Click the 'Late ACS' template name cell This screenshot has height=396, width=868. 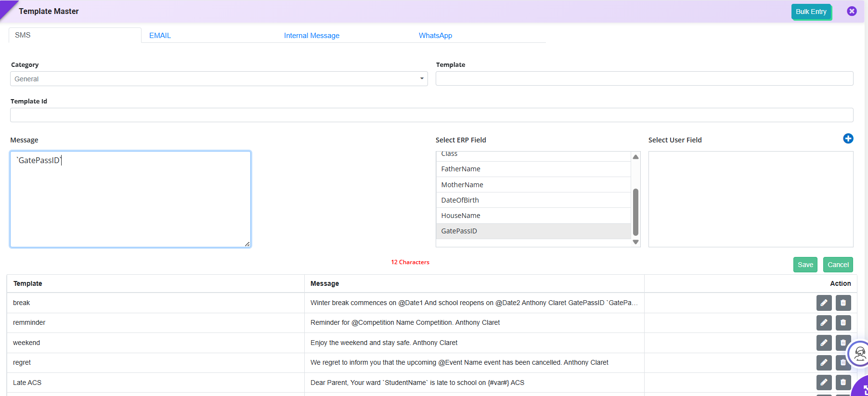pyautogui.click(x=155, y=383)
